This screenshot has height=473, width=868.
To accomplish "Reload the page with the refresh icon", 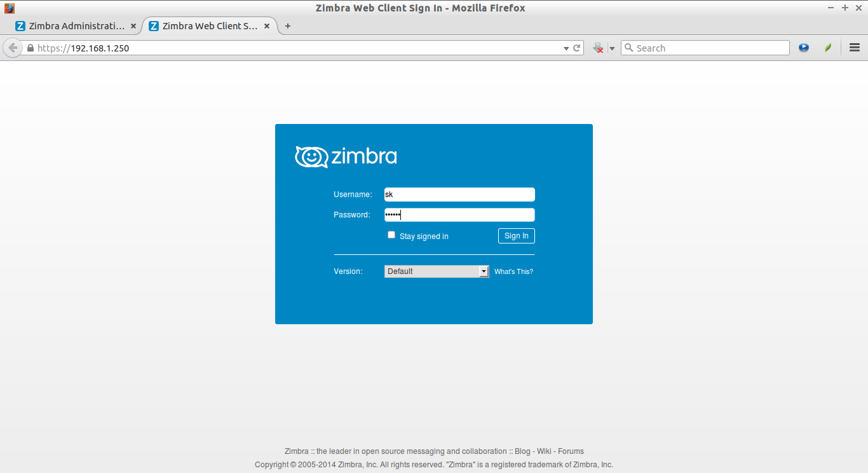I will click(x=577, y=48).
